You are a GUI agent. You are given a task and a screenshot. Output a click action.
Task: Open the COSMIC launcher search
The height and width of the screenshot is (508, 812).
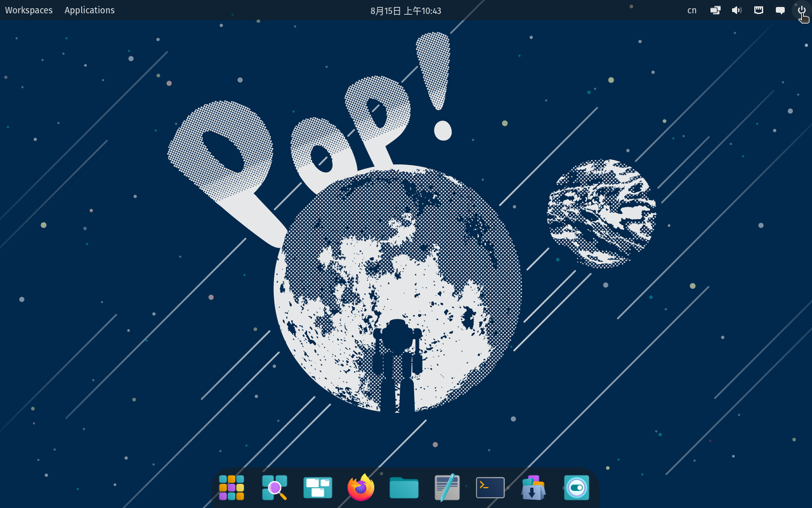click(x=274, y=487)
